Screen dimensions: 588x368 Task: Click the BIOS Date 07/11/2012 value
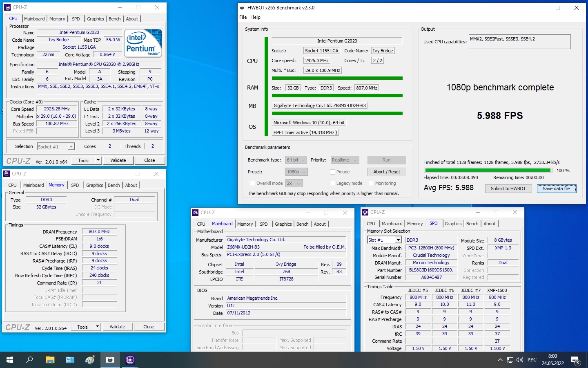tap(287, 313)
